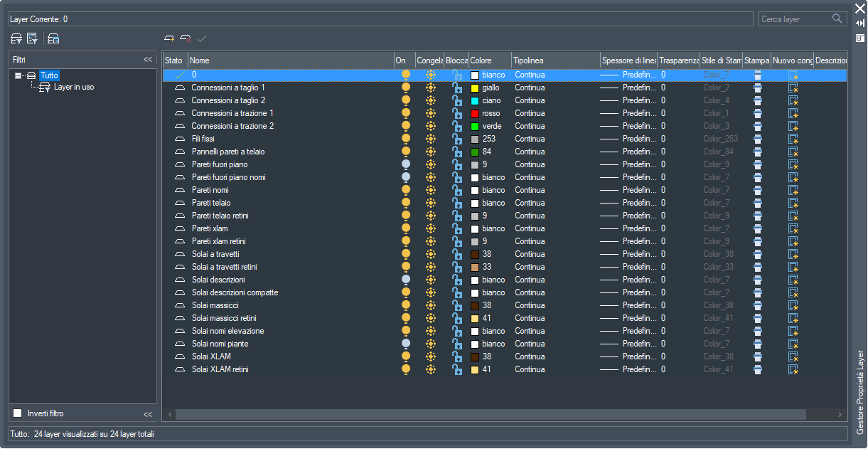This screenshot has width=868, height=449.
Task: Click status icon of Pareti telaio retini
Action: tap(179, 216)
